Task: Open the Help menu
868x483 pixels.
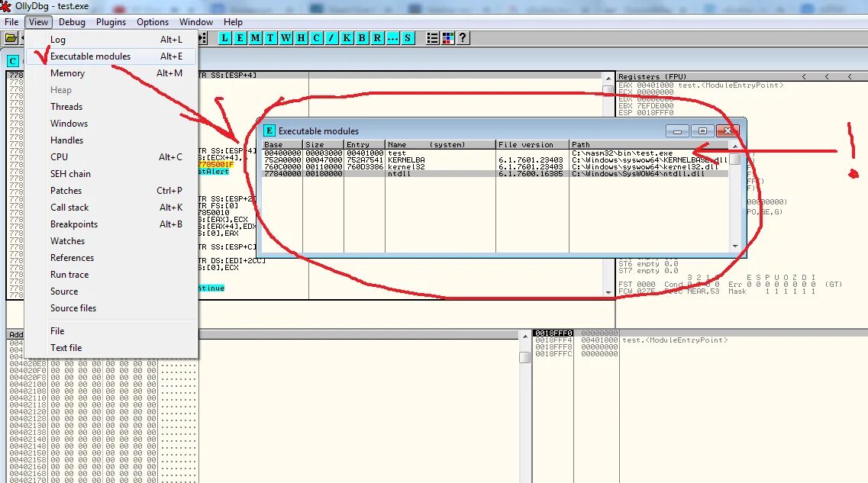Action: tap(233, 21)
